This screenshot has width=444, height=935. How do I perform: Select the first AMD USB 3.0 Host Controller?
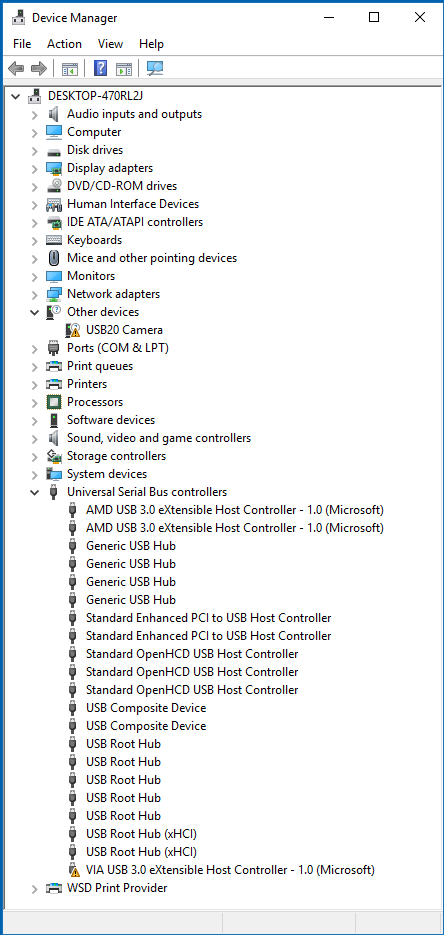[235, 510]
